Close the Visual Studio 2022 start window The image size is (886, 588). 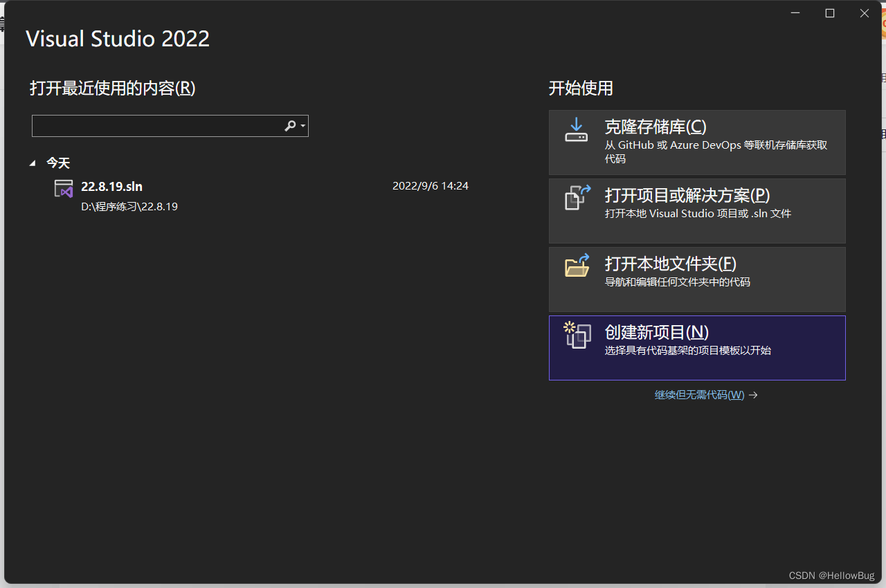[865, 13]
